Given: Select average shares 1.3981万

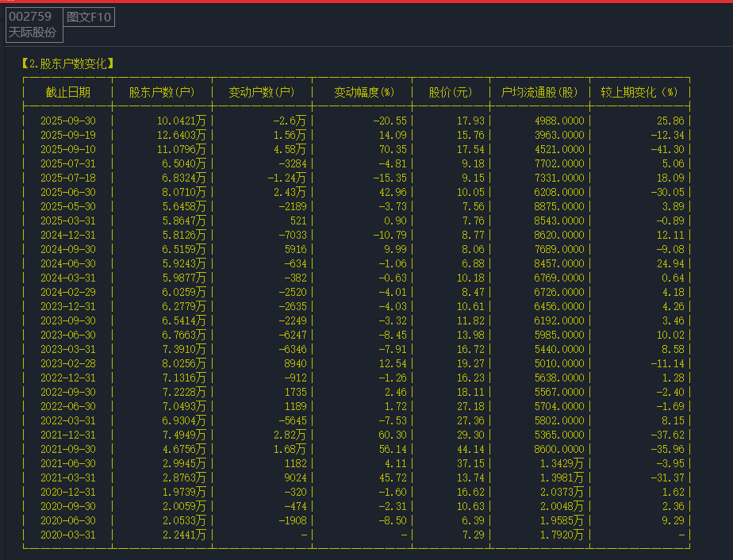Looking at the screenshot, I should 562,478.
